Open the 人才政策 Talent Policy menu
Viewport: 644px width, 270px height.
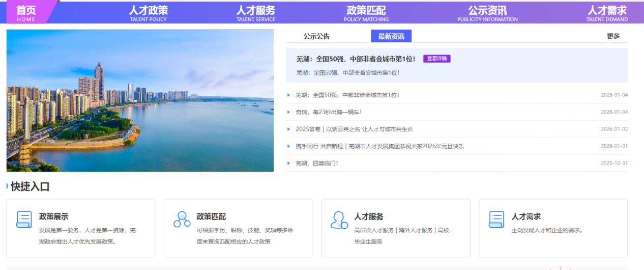pyautogui.click(x=148, y=13)
